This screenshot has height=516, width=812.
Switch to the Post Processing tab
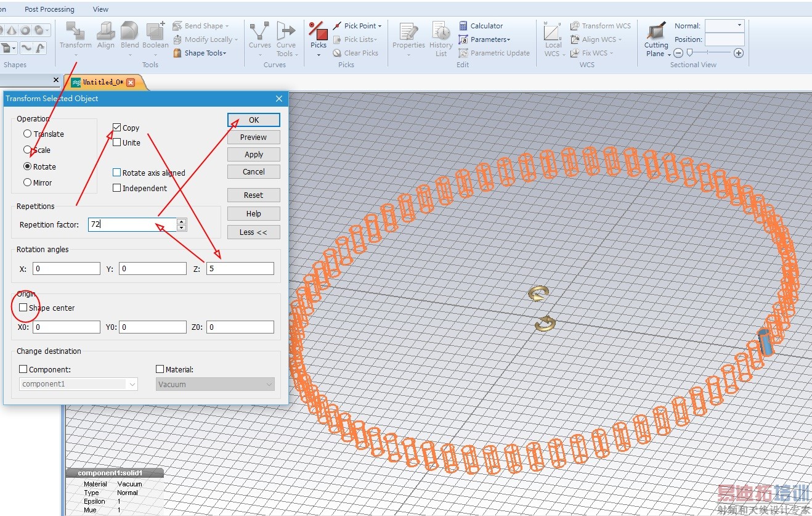(49, 9)
